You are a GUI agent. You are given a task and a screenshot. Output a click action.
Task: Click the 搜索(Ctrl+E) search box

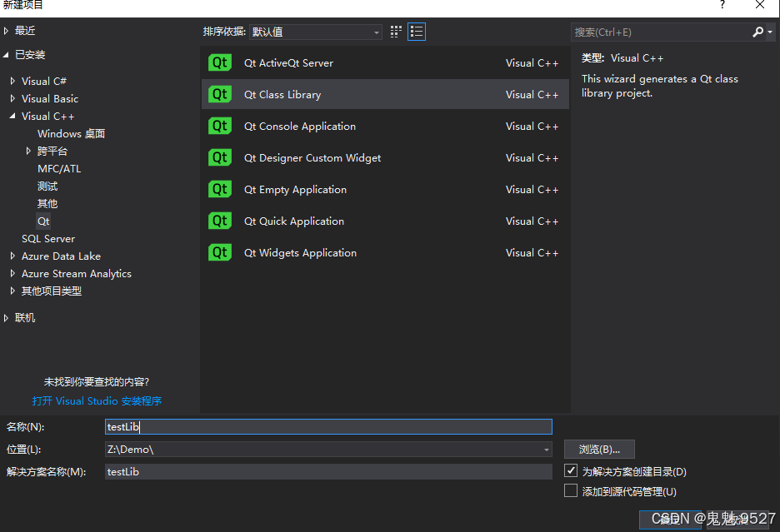click(x=661, y=32)
